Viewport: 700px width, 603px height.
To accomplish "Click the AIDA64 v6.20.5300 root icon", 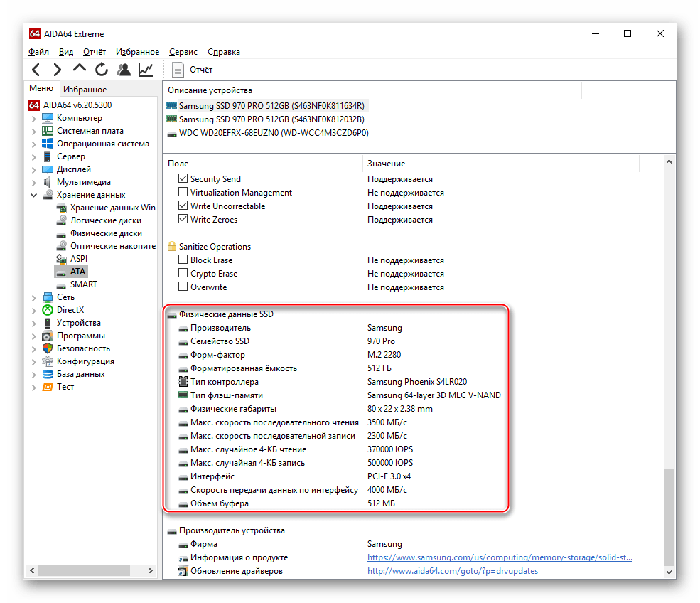I will (34, 105).
